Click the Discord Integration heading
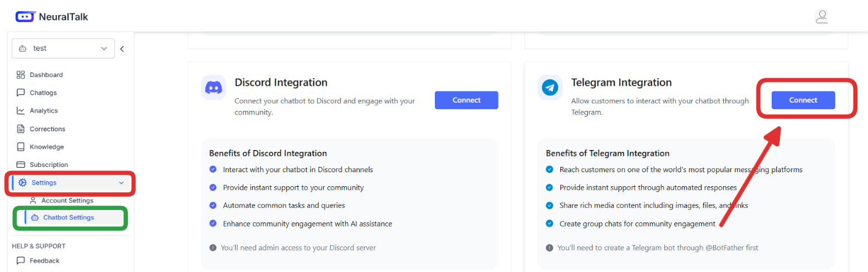This screenshot has height=272, width=868. coord(281,82)
